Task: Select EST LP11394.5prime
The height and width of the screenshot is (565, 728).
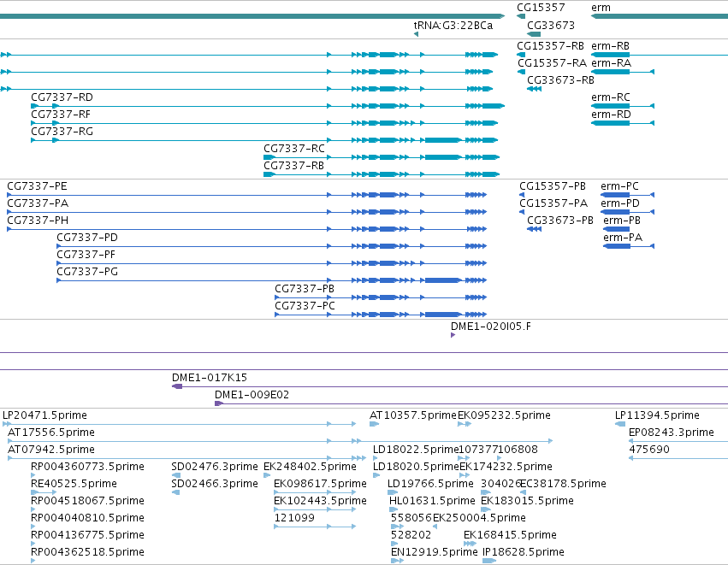Action: [x=657, y=415]
